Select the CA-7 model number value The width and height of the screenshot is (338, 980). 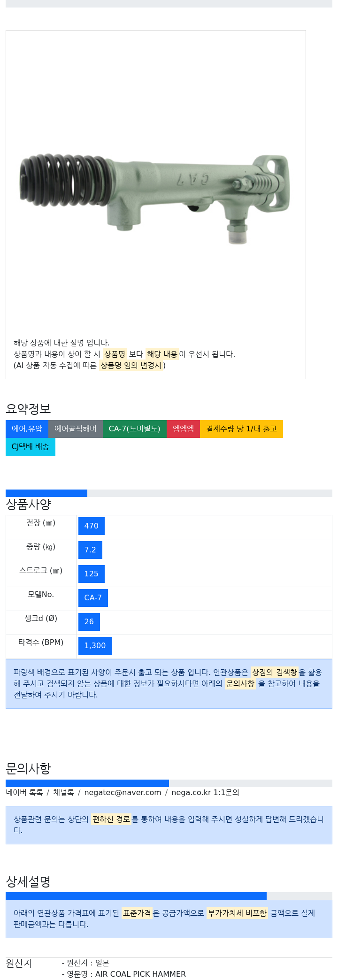[x=93, y=598]
